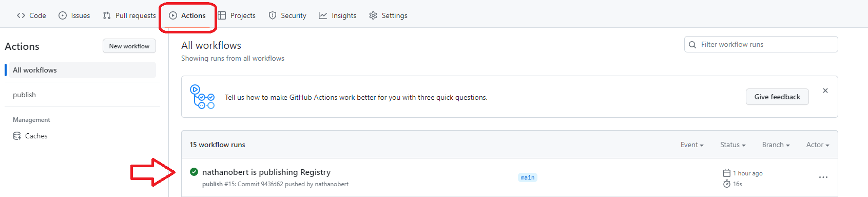Open the three-dot menu for run
Screen dimensions: 868x197
(x=823, y=177)
